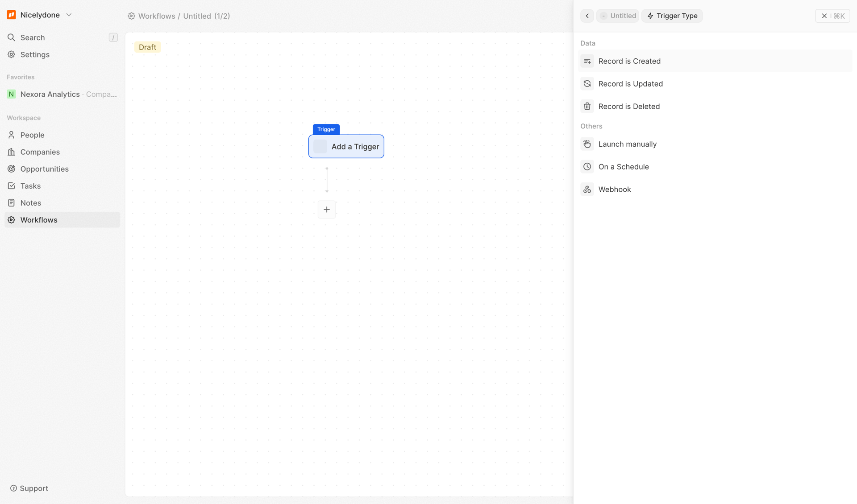The width and height of the screenshot is (857, 504).
Task: Click the trash icon for Record is Deleted
Action: point(587,106)
